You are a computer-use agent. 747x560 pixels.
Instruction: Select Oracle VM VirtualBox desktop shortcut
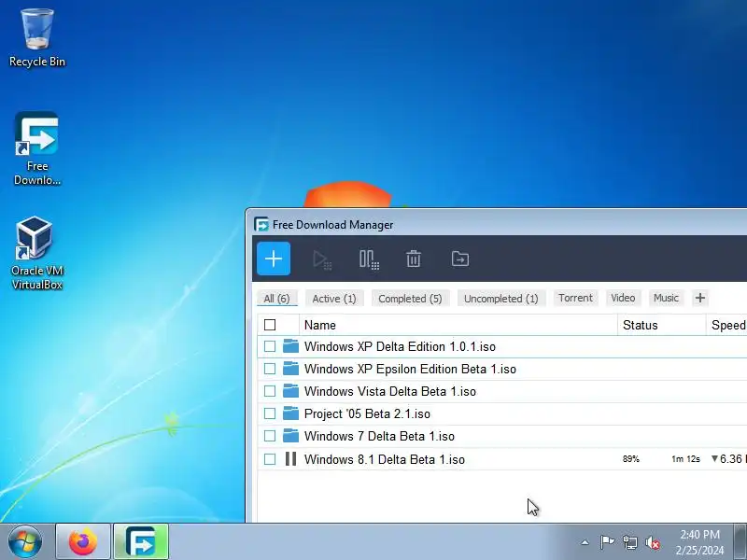[37, 253]
